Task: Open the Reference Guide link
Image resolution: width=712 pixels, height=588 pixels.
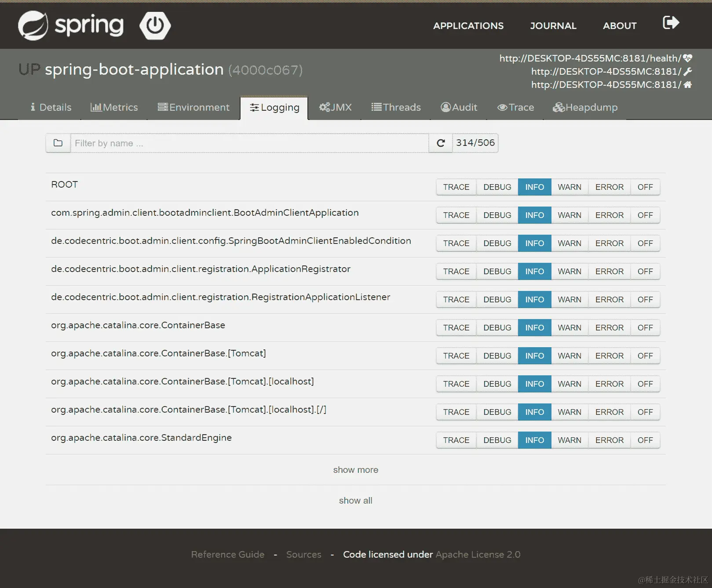Action: [x=228, y=555]
